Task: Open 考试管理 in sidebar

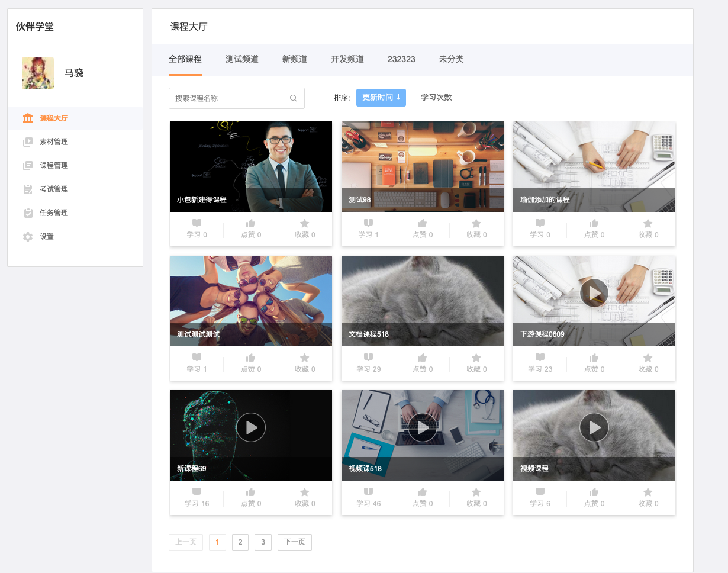Action: point(75,189)
